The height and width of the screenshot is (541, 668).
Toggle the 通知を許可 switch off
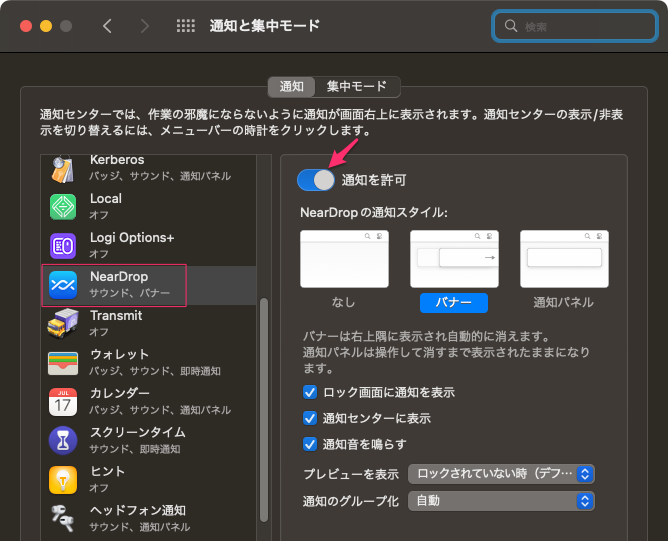pyautogui.click(x=316, y=180)
